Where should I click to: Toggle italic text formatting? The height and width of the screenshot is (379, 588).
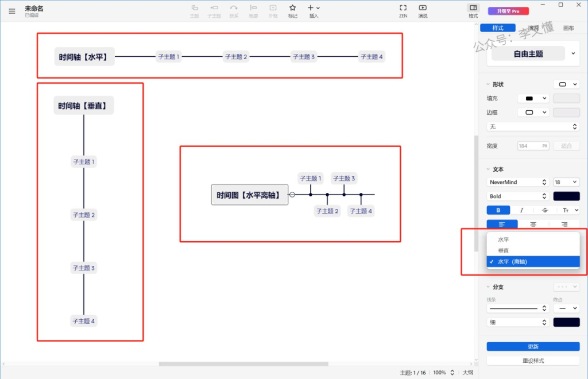tap(521, 210)
